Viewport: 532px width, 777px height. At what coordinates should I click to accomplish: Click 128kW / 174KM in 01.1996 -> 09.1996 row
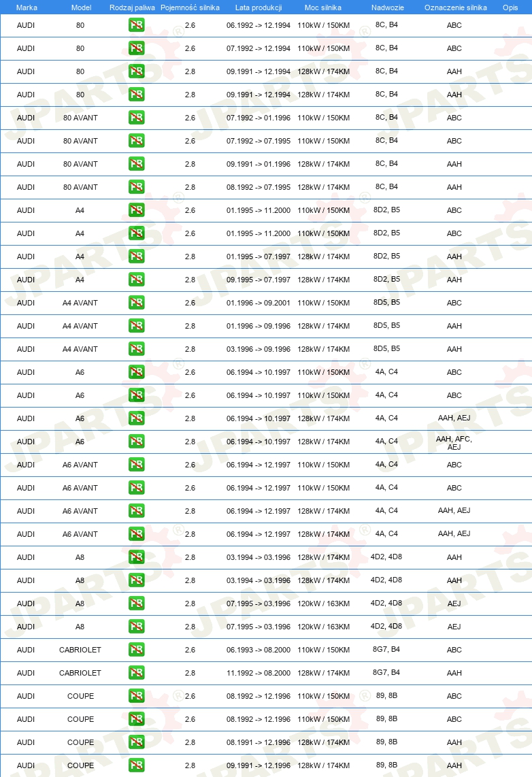[323, 326]
